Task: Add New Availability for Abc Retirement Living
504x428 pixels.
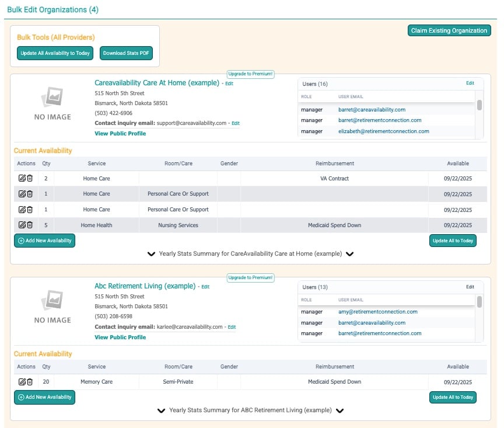Action: pyautogui.click(x=44, y=397)
